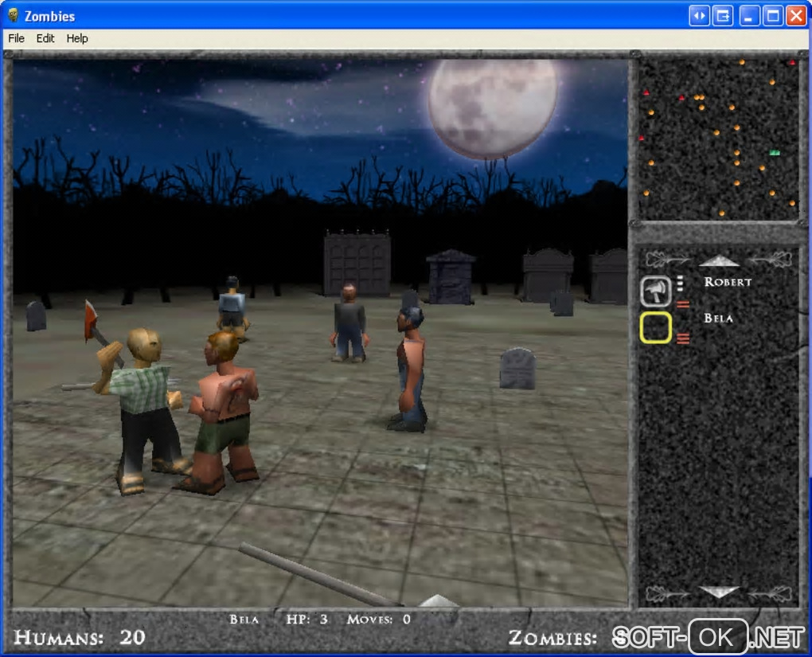The height and width of the screenshot is (657, 812).
Task: Click the second extra title bar button
Action: pos(723,16)
